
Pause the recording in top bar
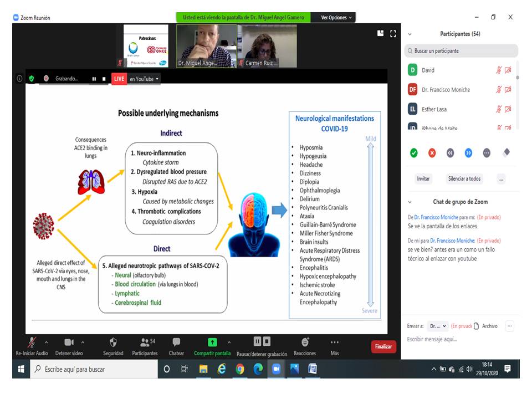94,79
